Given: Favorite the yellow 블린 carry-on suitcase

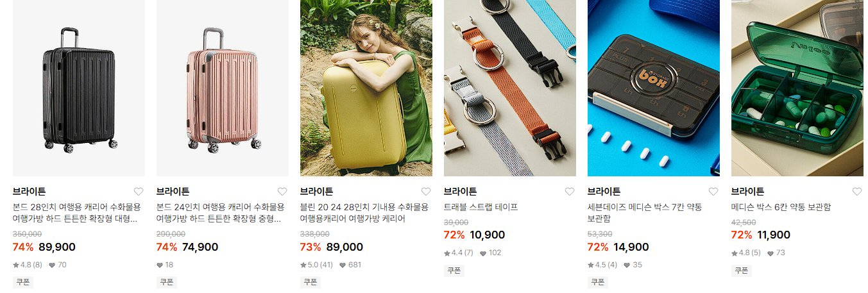Looking at the screenshot, I should (426, 192).
